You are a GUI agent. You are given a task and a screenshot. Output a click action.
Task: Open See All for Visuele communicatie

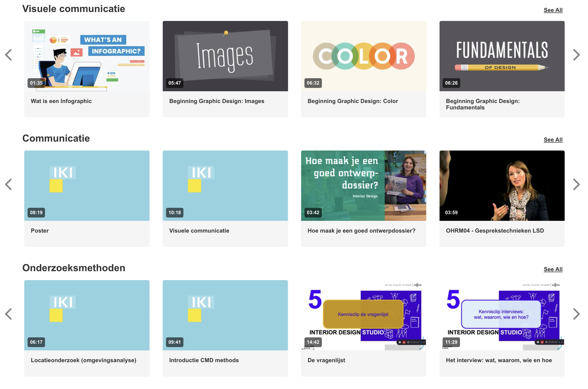coord(553,10)
